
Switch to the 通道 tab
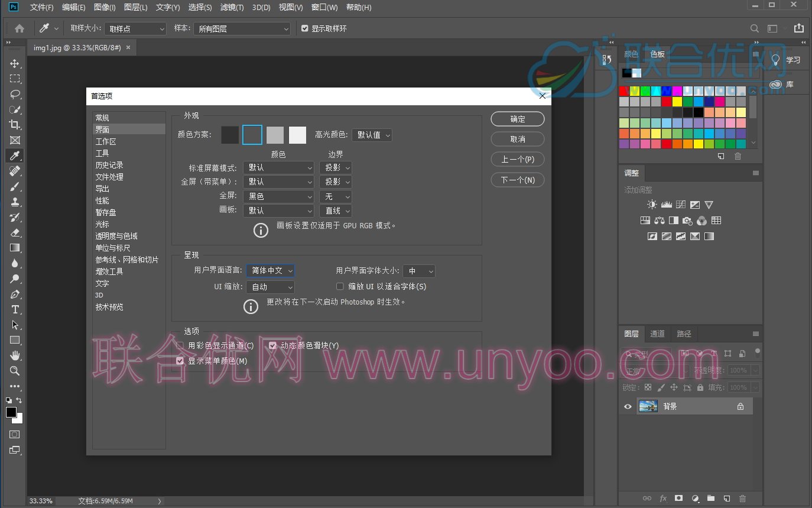pos(657,334)
